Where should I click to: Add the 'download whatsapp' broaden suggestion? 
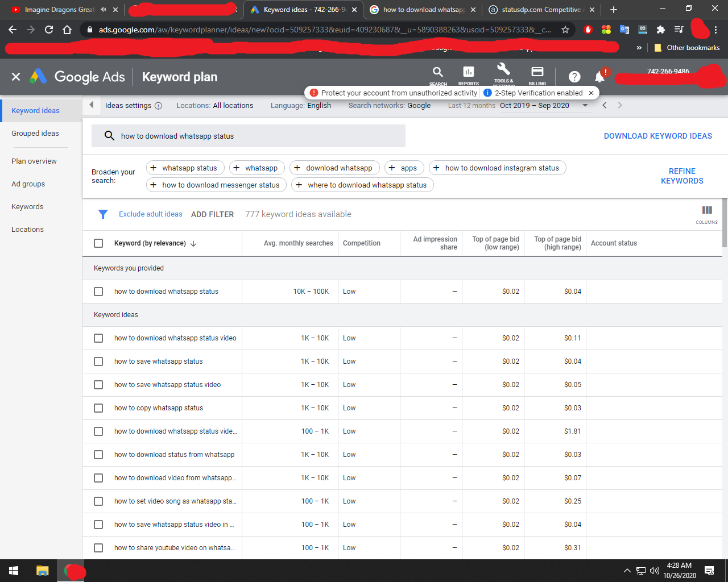click(335, 168)
